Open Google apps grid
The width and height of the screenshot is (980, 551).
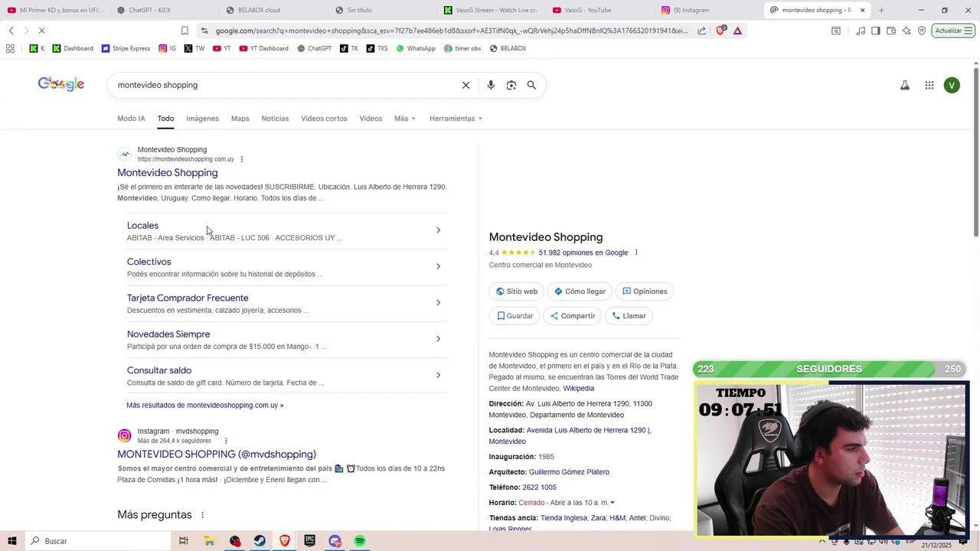pos(929,86)
